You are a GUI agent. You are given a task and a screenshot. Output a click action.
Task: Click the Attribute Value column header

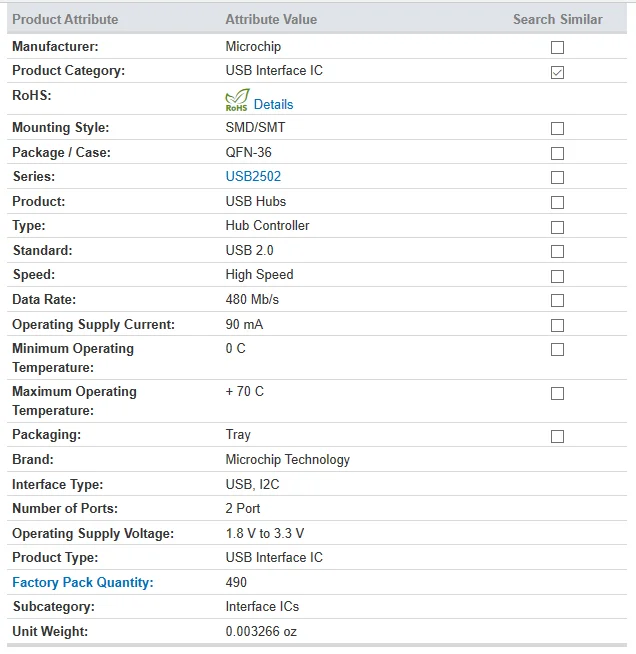(271, 19)
